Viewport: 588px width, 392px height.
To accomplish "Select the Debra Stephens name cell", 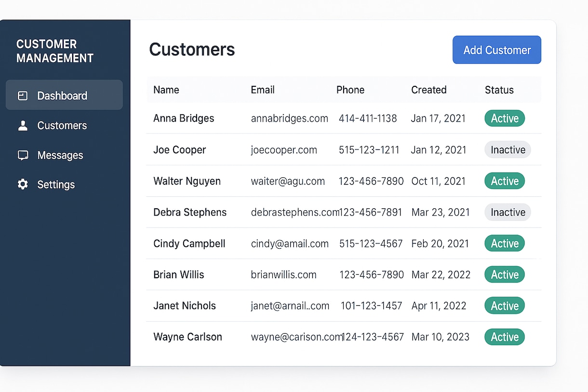I will [x=190, y=212].
